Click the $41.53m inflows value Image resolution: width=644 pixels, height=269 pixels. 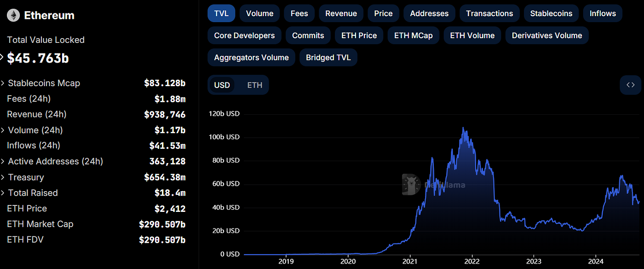pyautogui.click(x=167, y=146)
